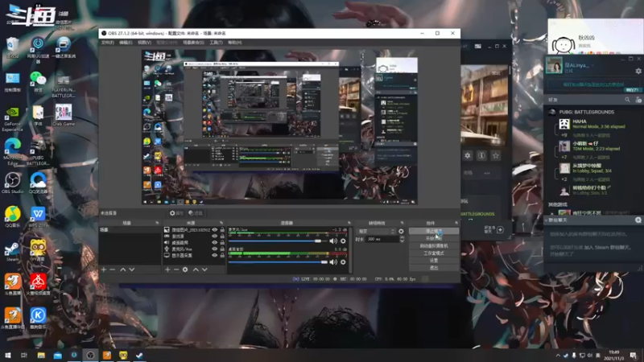Open Microsoft Edge desktop icon
The image size is (644, 362).
12,152
